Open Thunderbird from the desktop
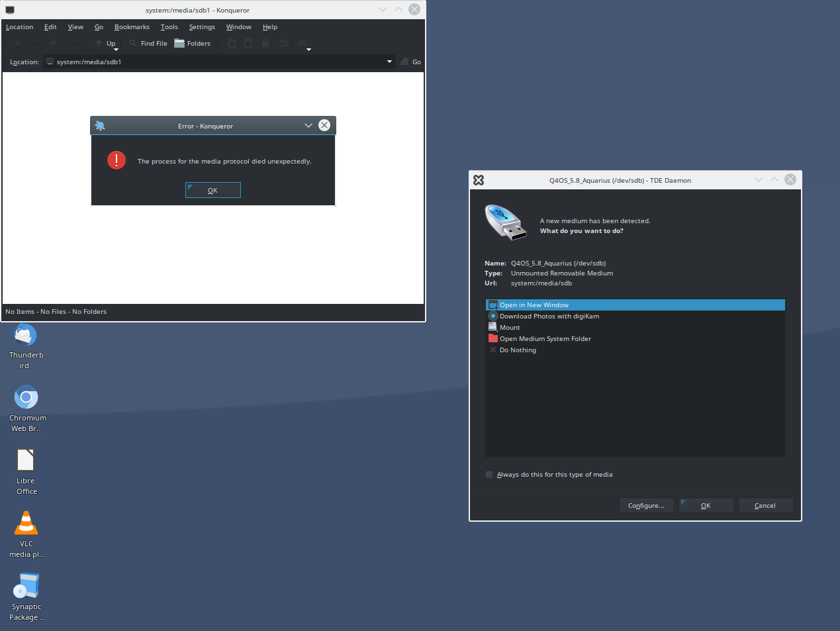The width and height of the screenshot is (840, 631). pyautogui.click(x=26, y=336)
